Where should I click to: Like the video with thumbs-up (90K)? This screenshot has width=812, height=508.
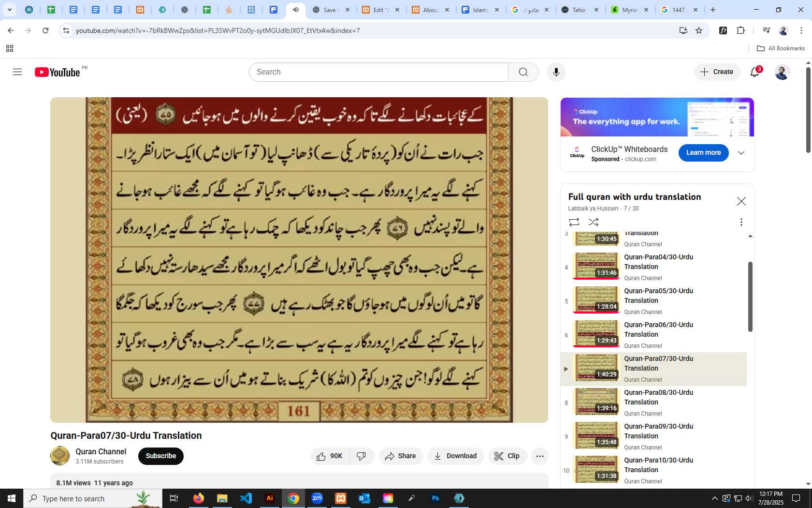(330, 456)
